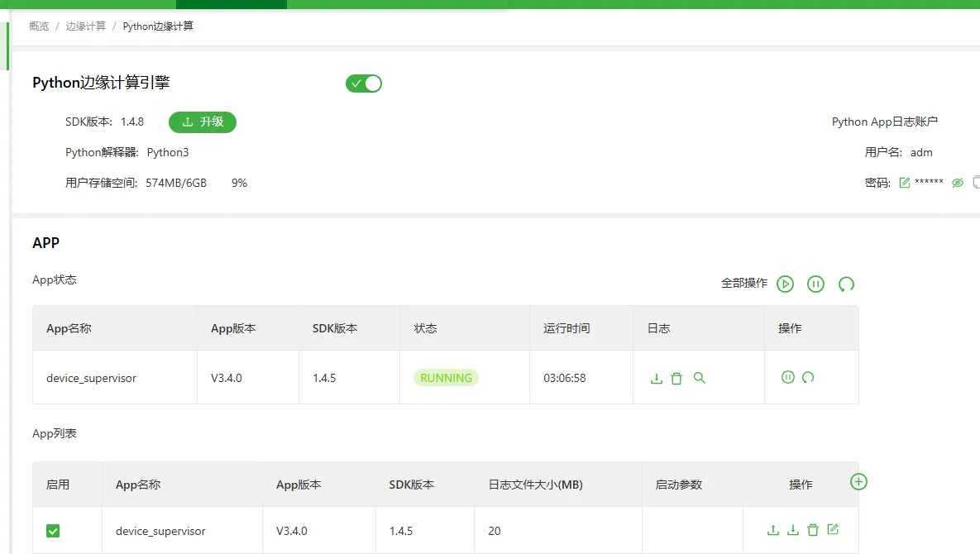Click the download arrow icon in App列表 row
Image resolution: width=980 pixels, height=554 pixels.
[793, 530]
